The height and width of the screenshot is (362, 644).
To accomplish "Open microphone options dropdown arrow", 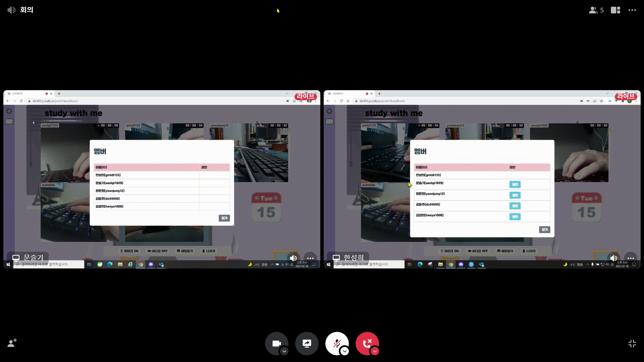I will 344,351.
